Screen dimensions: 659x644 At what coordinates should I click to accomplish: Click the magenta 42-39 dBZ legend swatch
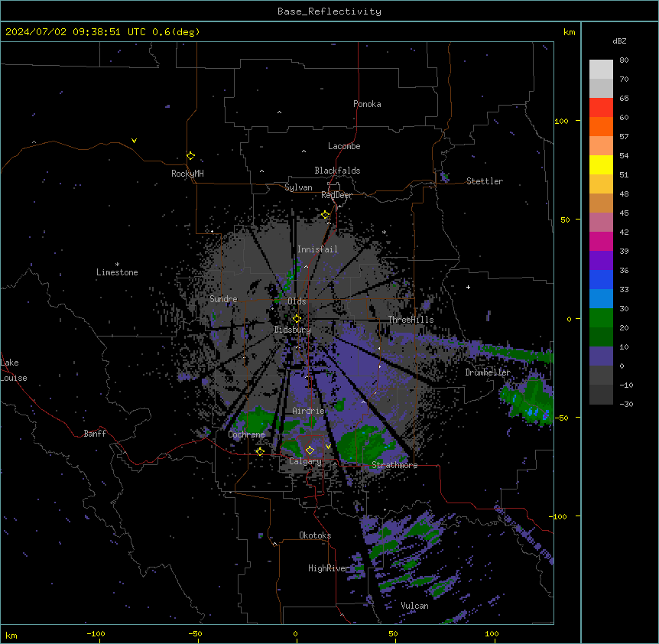(601, 241)
